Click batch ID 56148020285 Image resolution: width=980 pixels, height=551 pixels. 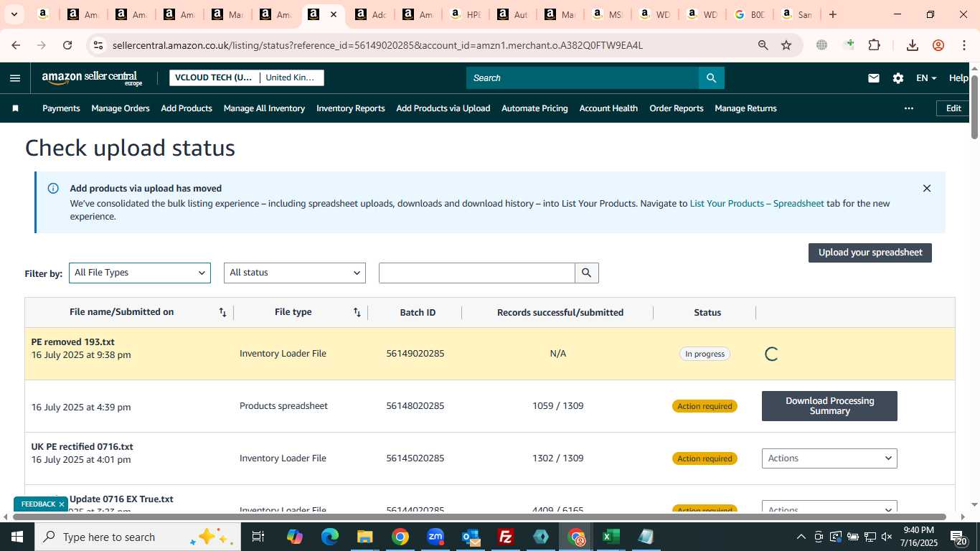click(x=415, y=406)
